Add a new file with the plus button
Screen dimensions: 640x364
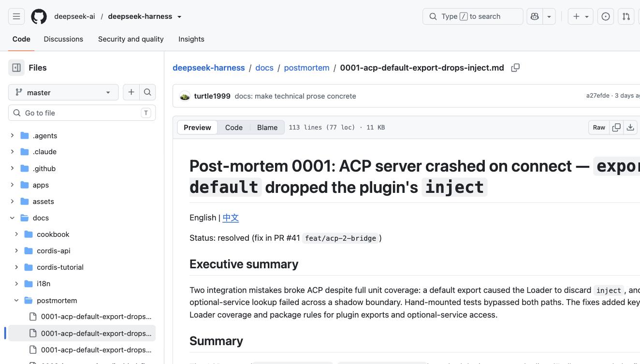pos(131,92)
